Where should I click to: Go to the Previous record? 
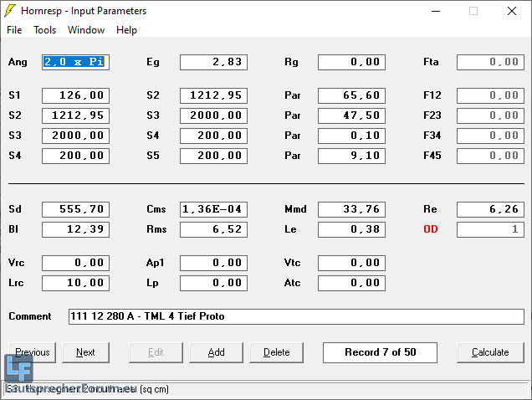click(33, 352)
